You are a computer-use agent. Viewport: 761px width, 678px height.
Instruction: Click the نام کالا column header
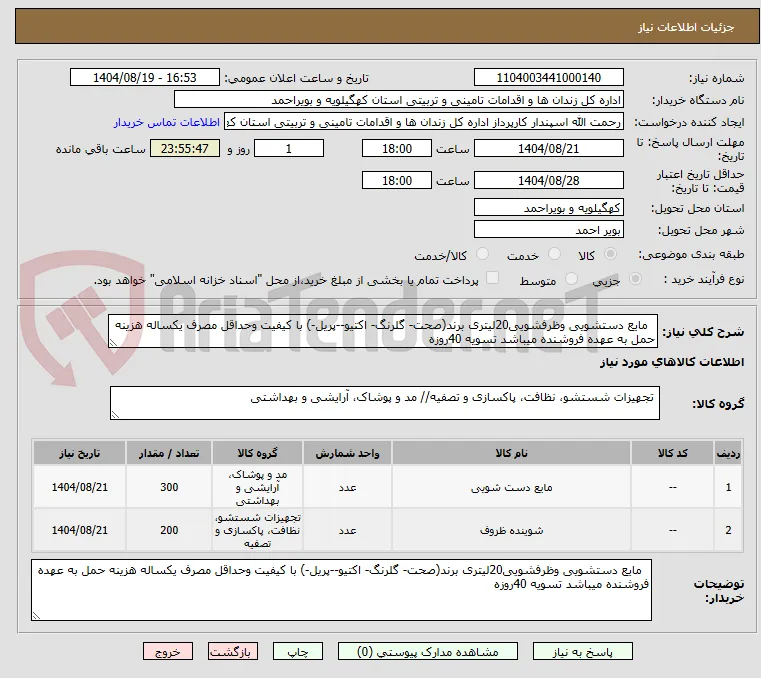(511, 453)
